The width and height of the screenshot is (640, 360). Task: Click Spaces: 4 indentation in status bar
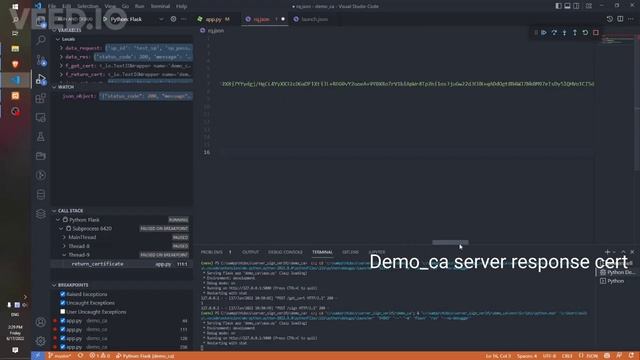(x=527, y=356)
